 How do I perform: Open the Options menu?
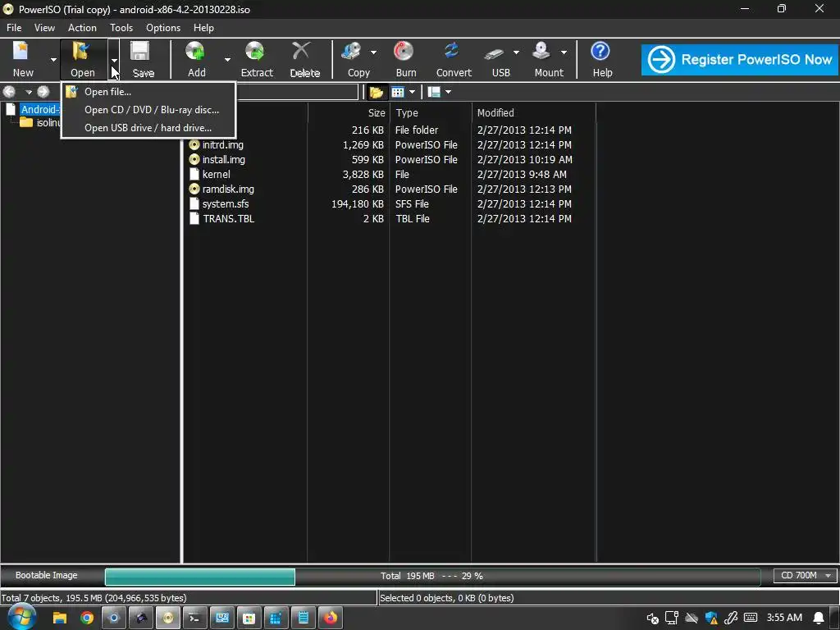163,28
